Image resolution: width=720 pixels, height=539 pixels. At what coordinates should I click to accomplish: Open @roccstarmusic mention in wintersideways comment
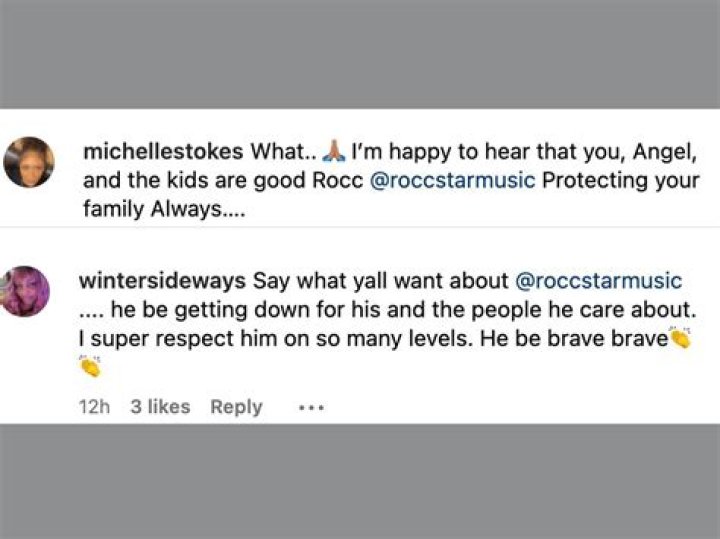click(x=597, y=281)
